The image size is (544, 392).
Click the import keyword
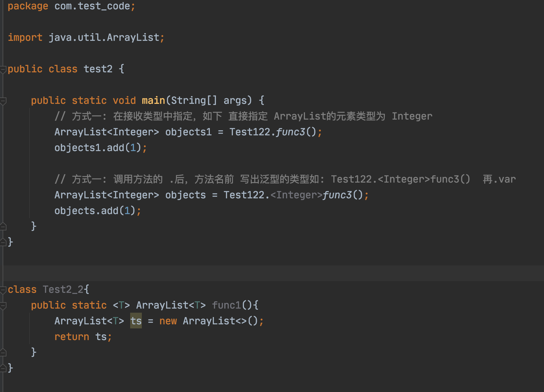(x=25, y=37)
